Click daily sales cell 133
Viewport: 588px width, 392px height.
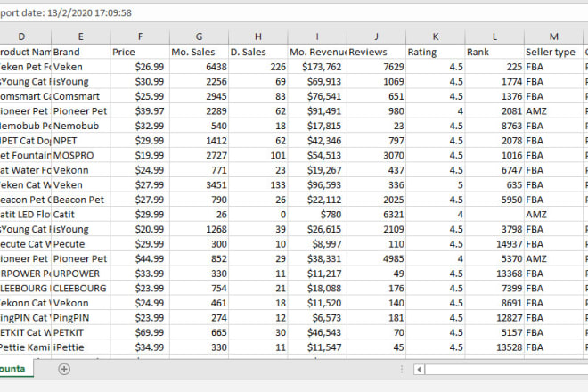click(x=258, y=185)
